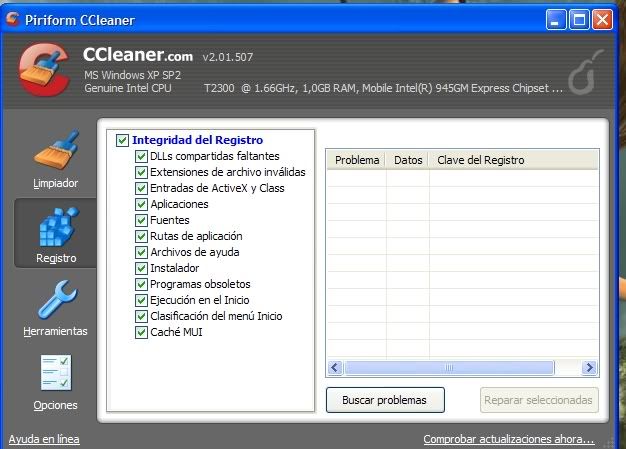Open the Herramientas wrench icon
This screenshot has width=626, height=449.
click(57, 300)
